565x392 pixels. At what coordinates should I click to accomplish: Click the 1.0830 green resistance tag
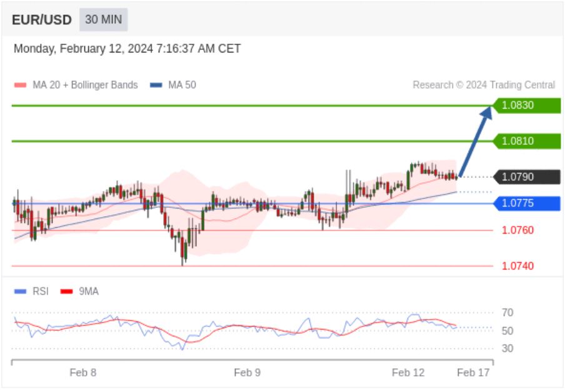(526, 105)
